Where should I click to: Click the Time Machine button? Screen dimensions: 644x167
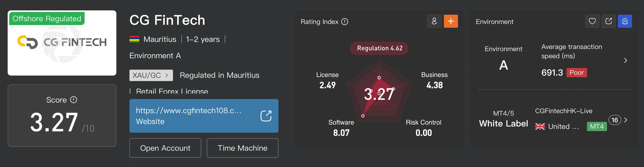tap(243, 148)
